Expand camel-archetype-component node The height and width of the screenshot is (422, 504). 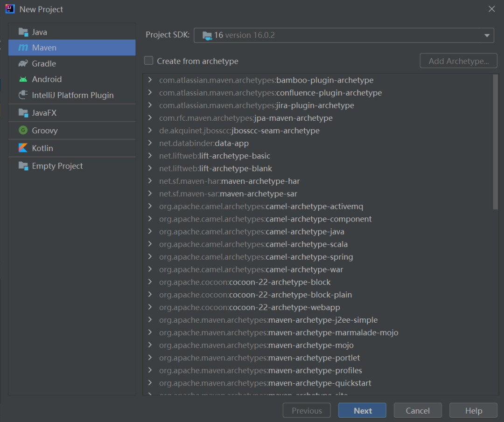coord(150,219)
